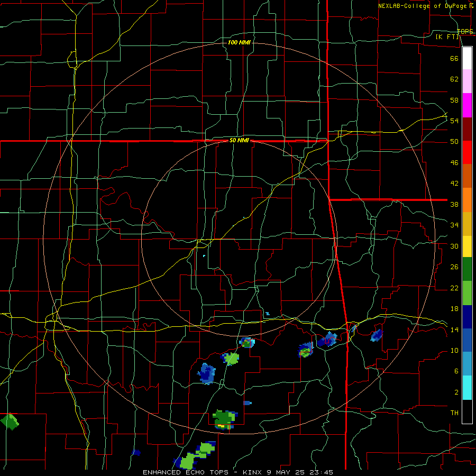The image size is (476, 476).
Task: Select the bright red legend swatch
Action: (467, 152)
